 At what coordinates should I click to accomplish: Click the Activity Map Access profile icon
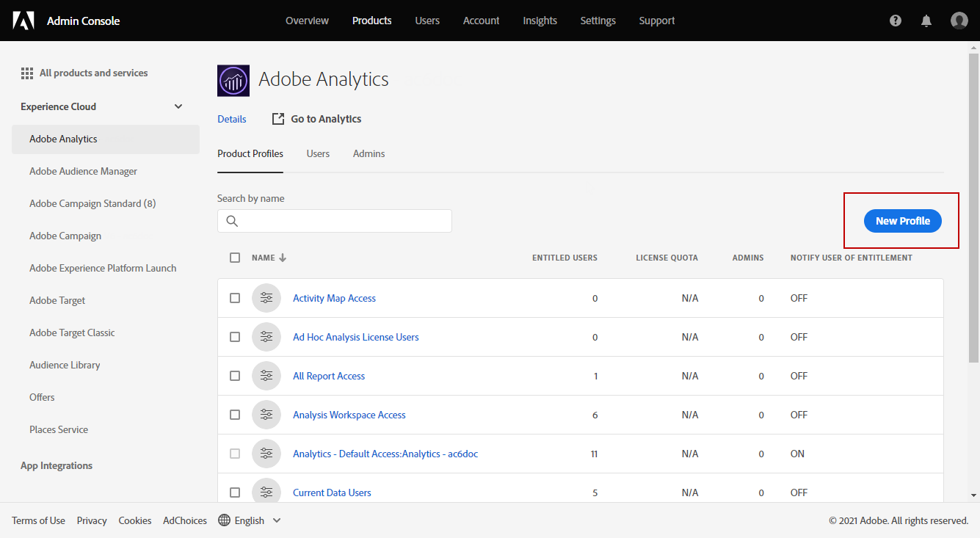tap(266, 298)
